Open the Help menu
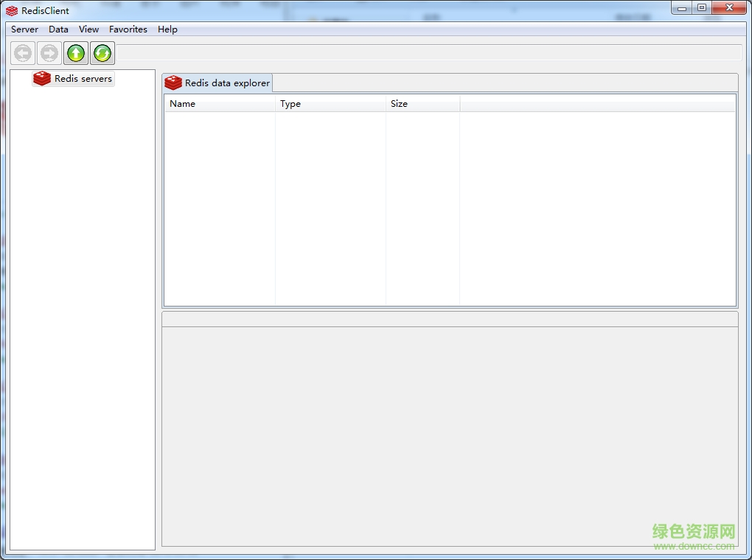This screenshot has height=560, width=752. 167,29
